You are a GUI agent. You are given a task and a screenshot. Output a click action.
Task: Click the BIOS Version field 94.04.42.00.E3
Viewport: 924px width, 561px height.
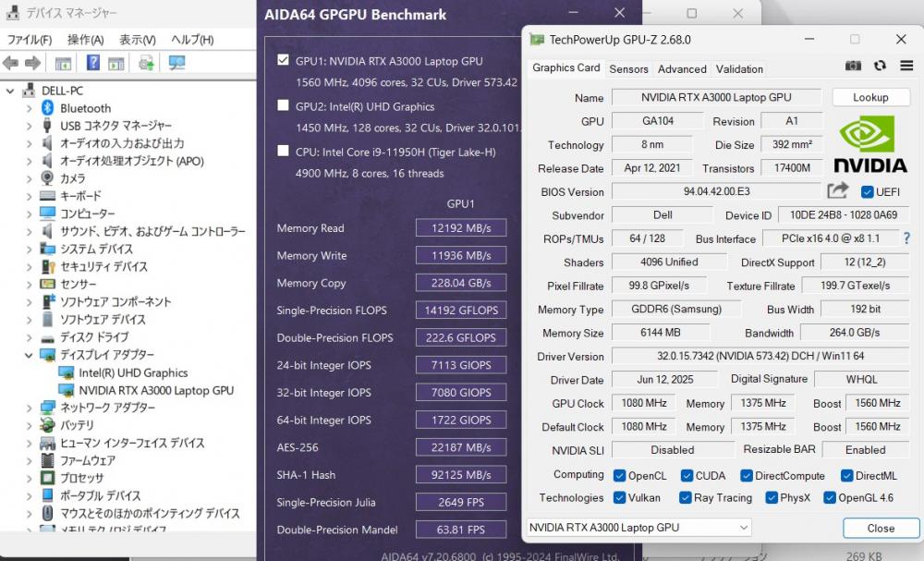[716, 191]
